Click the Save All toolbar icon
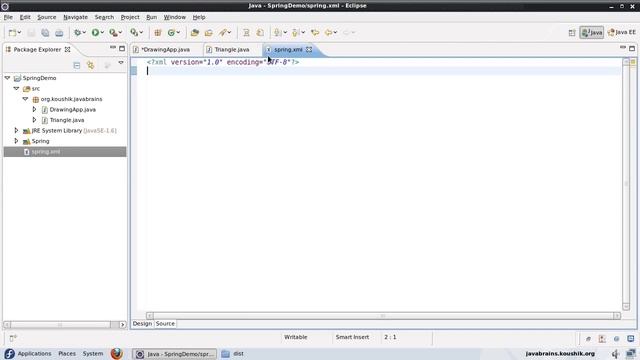The height and width of the screenshot is (360, 640). 45,33
